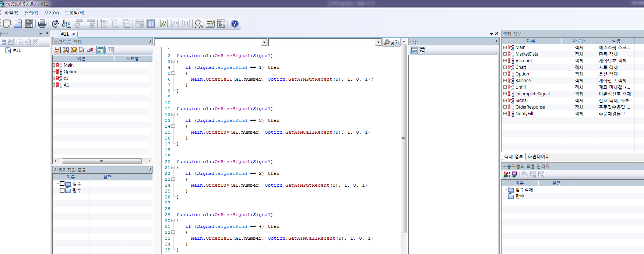The height and width of the screenshot is (254, 644).
Task: Sort properties alphabetically with A-Z icon
Action: (x=422, y=50)
